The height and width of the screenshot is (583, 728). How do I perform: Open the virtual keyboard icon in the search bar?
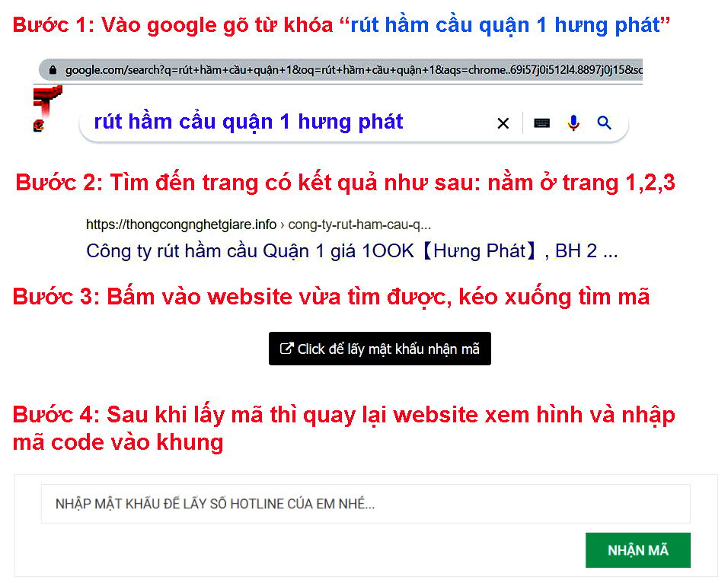[x=541, y=123]
